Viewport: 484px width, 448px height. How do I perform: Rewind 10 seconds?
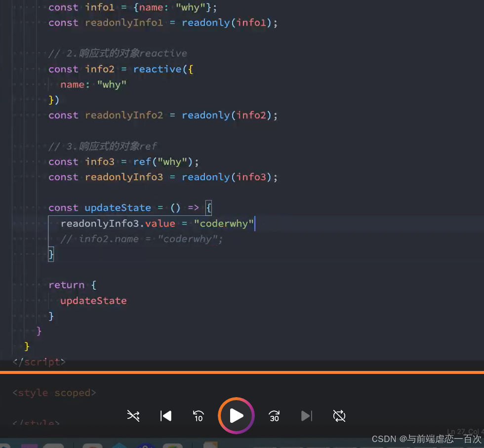[198, 416]
